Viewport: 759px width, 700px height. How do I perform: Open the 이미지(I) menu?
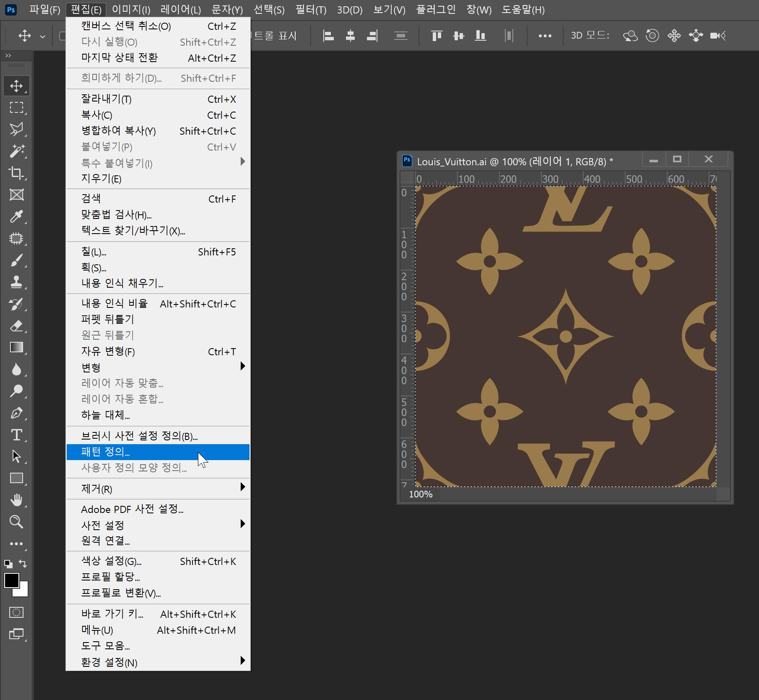131,9
